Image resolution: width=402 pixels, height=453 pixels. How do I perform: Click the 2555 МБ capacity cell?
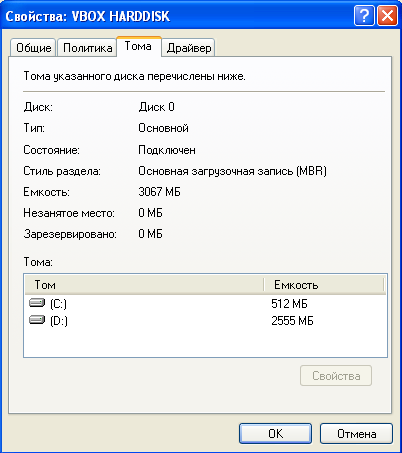(x=292, y=321)
